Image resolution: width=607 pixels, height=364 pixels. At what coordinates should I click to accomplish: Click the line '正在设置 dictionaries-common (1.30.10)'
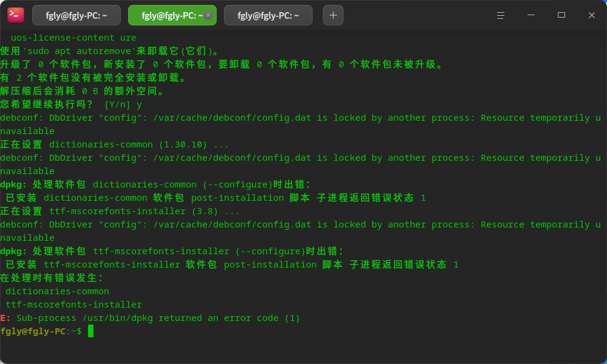click(x=115, y=144)
